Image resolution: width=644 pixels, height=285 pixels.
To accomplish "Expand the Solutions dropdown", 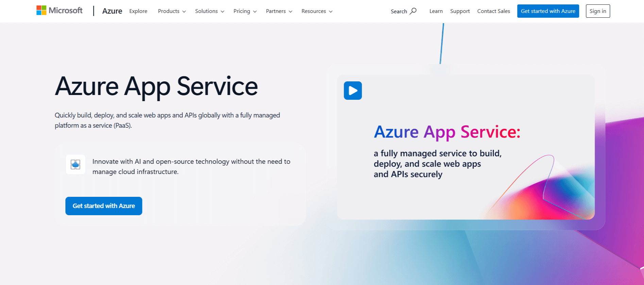I will coord(209,11).
